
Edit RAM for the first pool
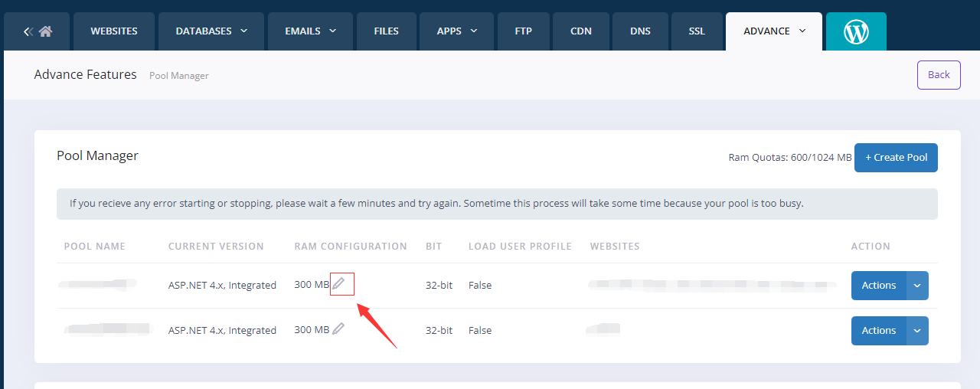click(x=338, y=284)
